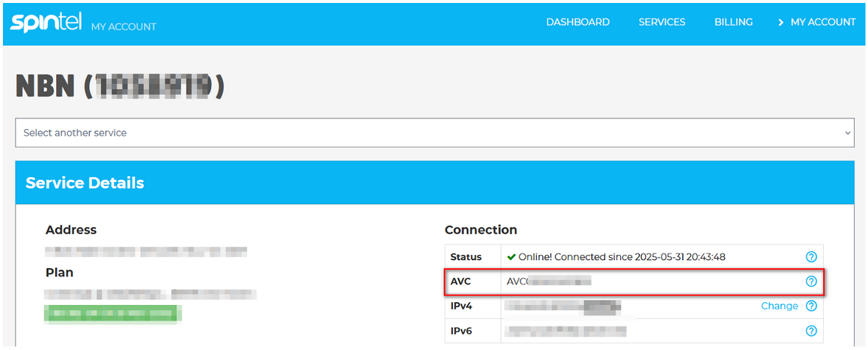Click the Change link for IPv4
The width and height of the screenshot is (868, 350).
click(780, 306)
